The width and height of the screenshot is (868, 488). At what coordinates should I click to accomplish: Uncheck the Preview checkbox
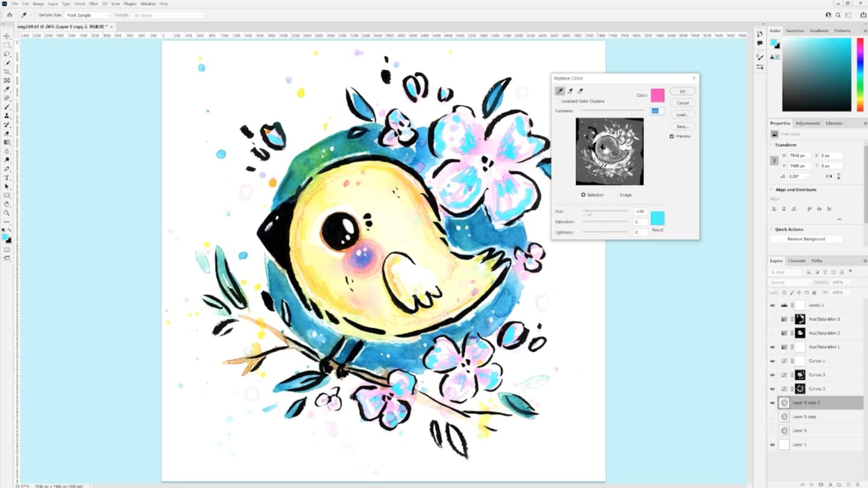coord(671,136)
